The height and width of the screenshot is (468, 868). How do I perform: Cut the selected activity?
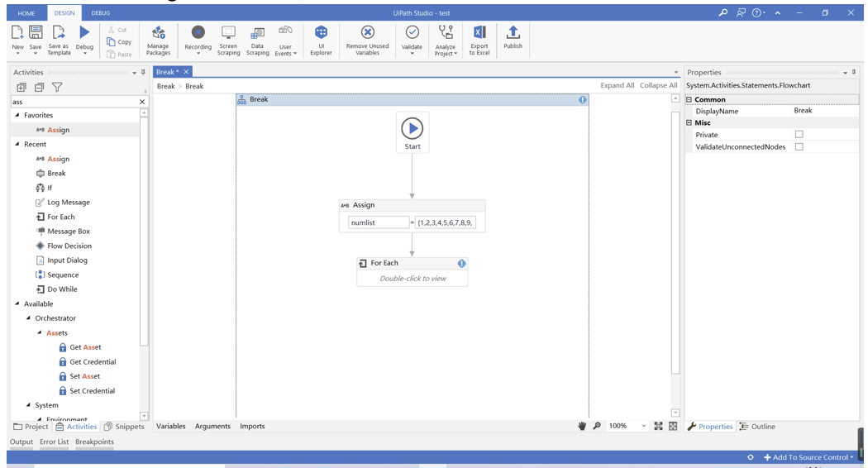pyautogui.click(x=118, y=30)
